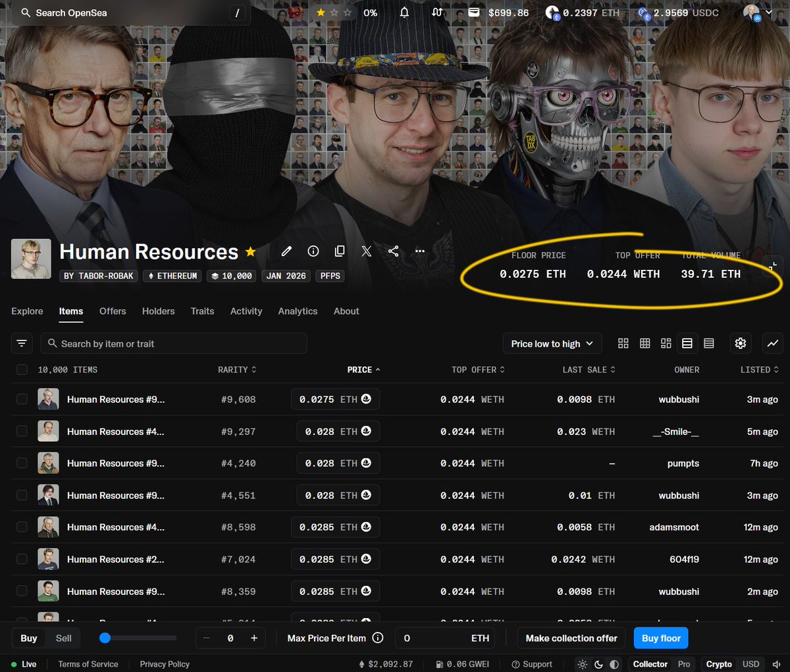Focus the Search by item or trait field
The image size is (790, 672).
(174, 344)
